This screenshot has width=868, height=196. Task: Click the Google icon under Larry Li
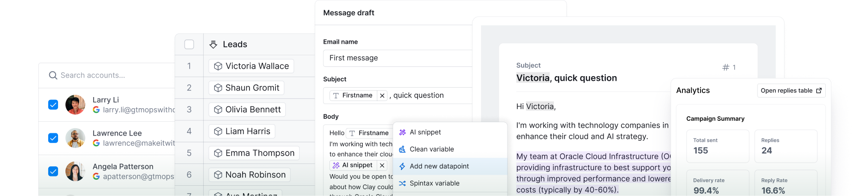point(96,110)
